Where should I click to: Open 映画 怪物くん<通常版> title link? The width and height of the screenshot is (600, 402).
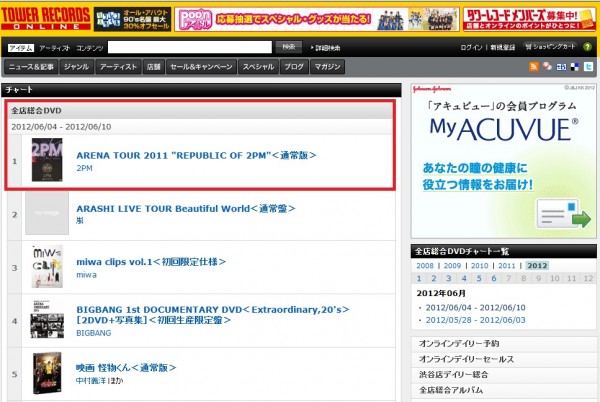pos(126,368)
